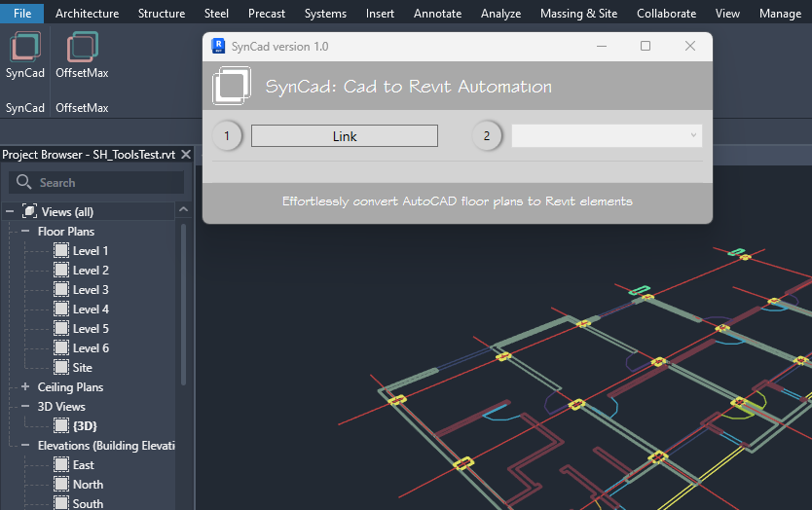The height and width of the screenshot is (510, 812).
Task: Collapse the Views (all) tree node
Action: pos(10,211)
